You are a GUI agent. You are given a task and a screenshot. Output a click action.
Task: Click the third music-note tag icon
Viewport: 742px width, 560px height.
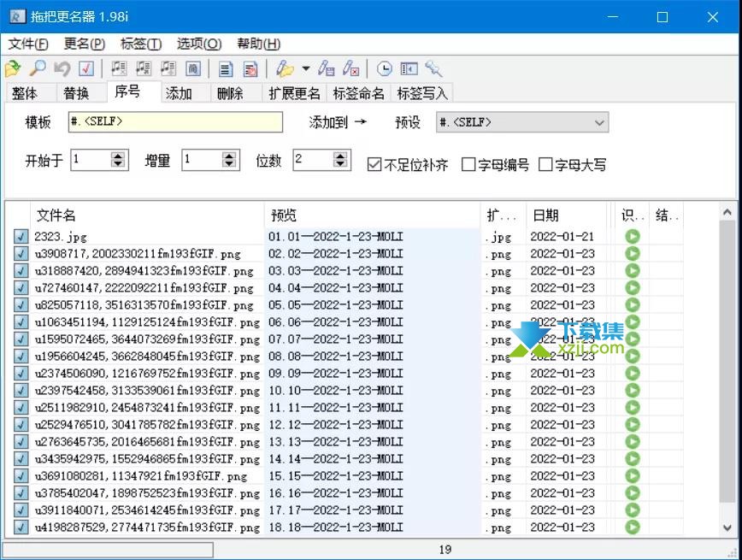168,69
